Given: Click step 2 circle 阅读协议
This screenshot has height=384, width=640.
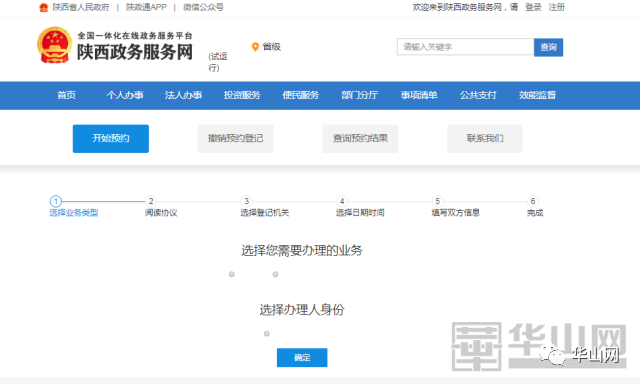Looking at the screenshot, I should pyautogui.click(x=151, y=201).
